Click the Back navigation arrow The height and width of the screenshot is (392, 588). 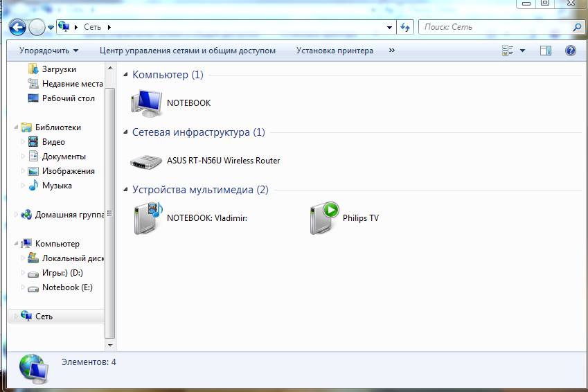[17, 28]
